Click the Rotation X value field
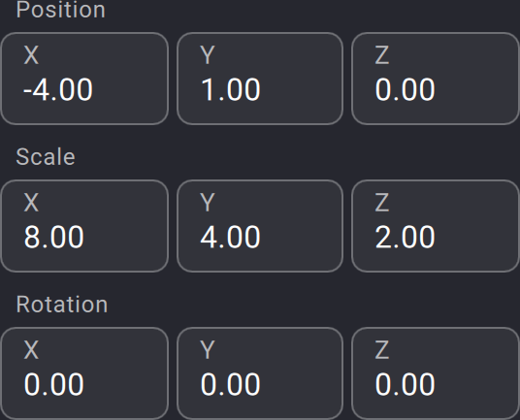Screen dimensions: 520x420 pyautogui.click(x=84, y=373)
